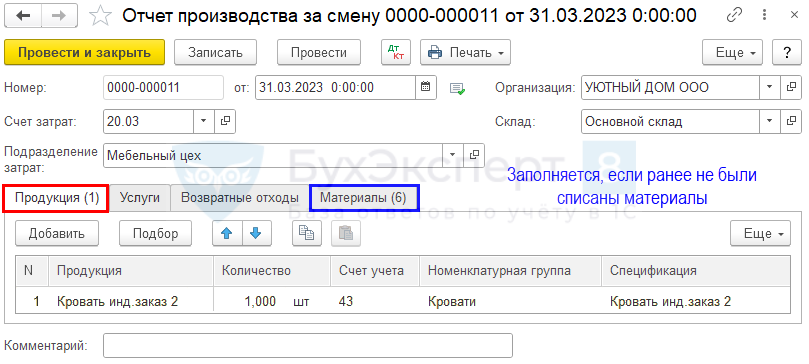This screenshot has width=809, height=364.
Task: Add document to favorites with star icon
Action: click(101, 16)
